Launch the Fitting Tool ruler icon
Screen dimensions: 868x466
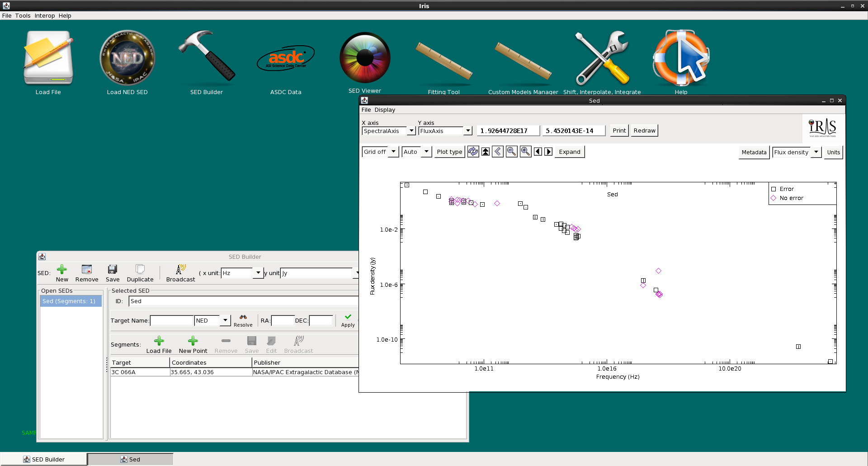[x=444, y=61]
